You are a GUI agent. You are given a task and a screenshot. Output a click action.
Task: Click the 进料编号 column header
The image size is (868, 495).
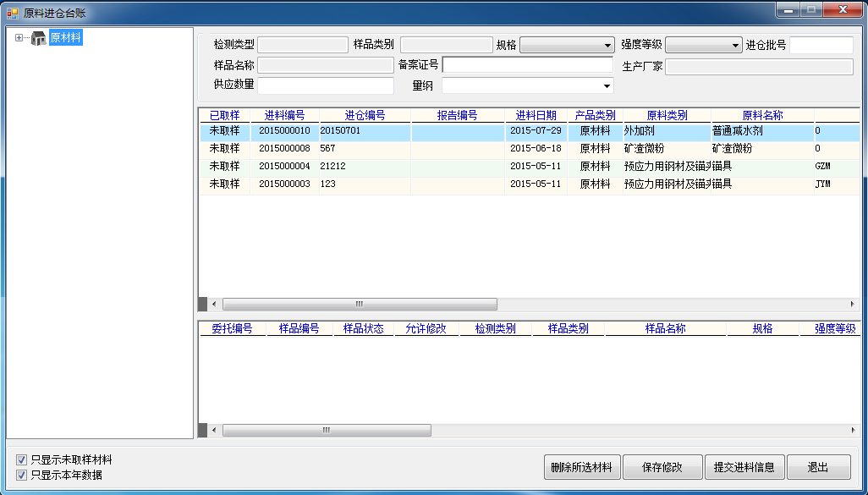(x=284, y=116)
